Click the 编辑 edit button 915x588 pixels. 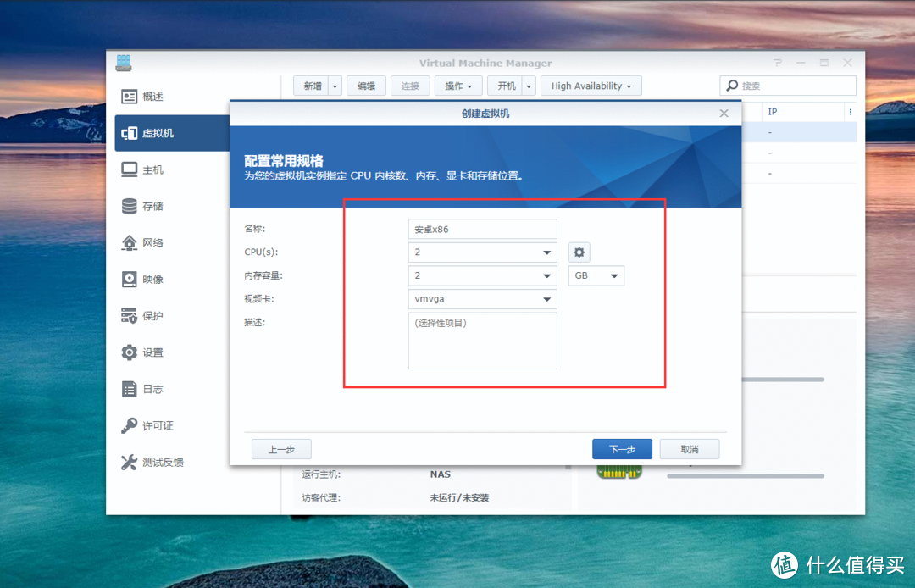tap(366, 86)
